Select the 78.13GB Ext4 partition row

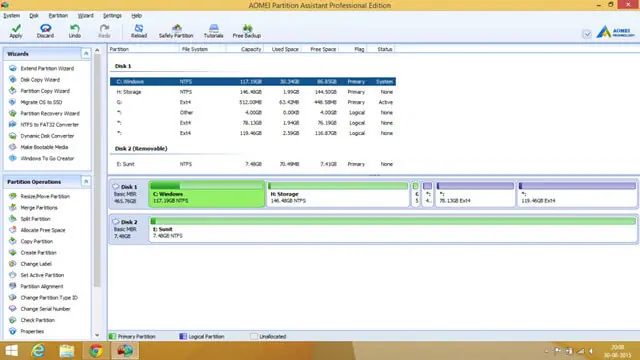click(253, 123)
